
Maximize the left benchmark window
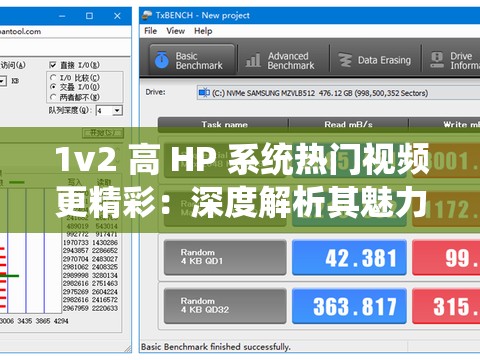point(89,16)
